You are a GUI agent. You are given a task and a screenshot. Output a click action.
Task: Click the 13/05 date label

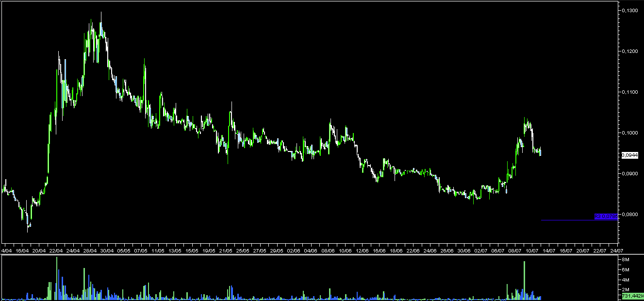175,251
